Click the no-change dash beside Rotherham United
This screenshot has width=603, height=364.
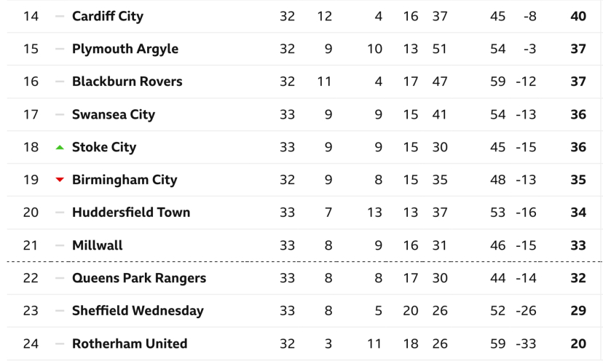pyautogui.click(x=60, y=344)
